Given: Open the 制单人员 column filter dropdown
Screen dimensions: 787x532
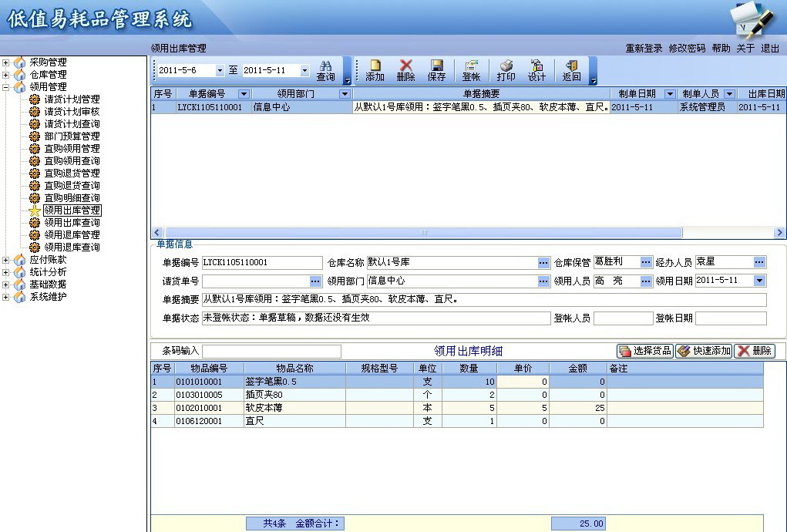Looking at the screenshot, I should tap(730, 94).
